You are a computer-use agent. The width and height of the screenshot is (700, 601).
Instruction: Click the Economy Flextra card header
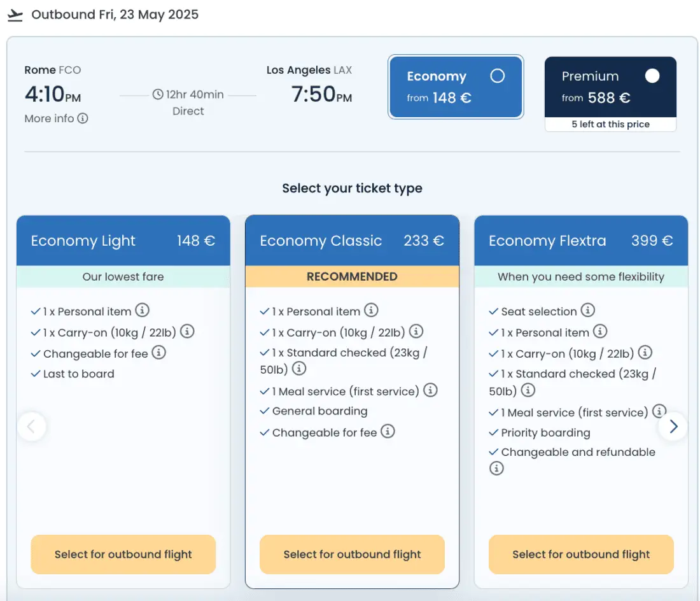[580, 241]
